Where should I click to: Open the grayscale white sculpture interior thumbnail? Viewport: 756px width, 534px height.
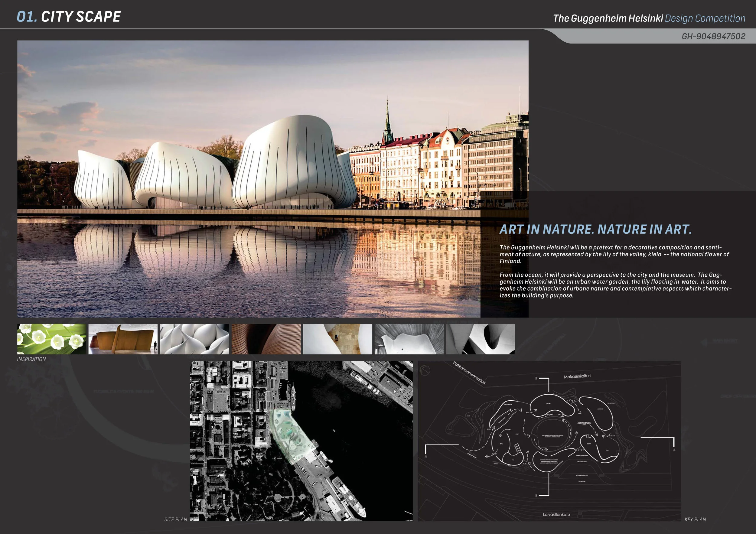pyautogui.click(x=409, y=339)
